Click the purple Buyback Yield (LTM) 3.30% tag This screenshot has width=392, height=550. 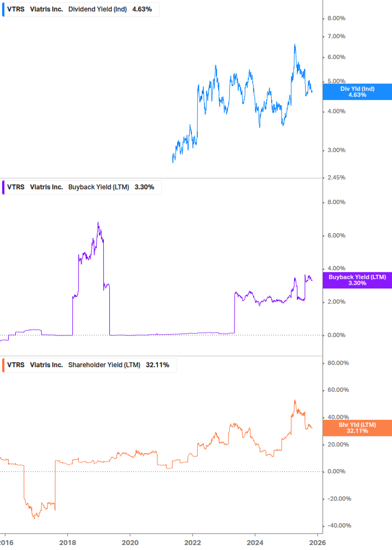tap(358, 280)
